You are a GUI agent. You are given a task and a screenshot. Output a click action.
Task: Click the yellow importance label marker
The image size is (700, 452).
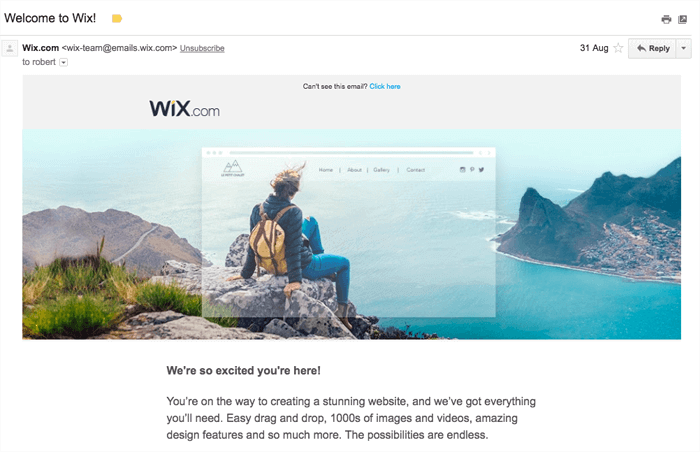tap(117, 18)
